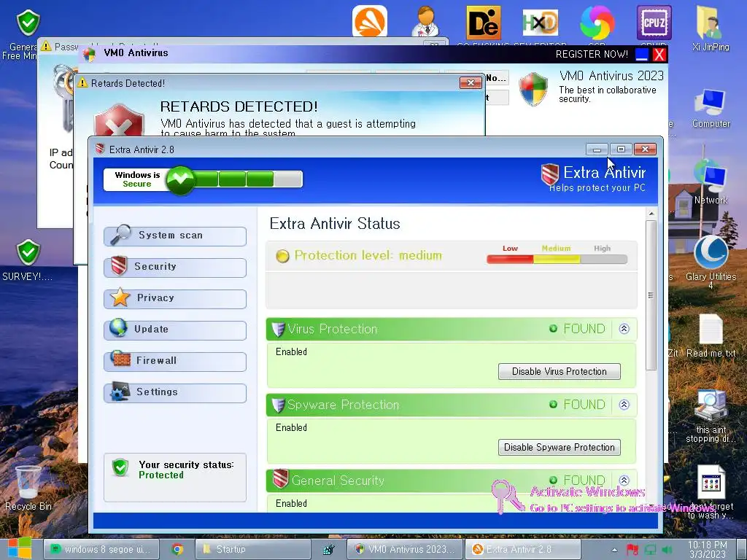Viewport: 747px width, 560px height.
Task: Open the HxD hex editor desktop icon
Action: tap(540, 23)
